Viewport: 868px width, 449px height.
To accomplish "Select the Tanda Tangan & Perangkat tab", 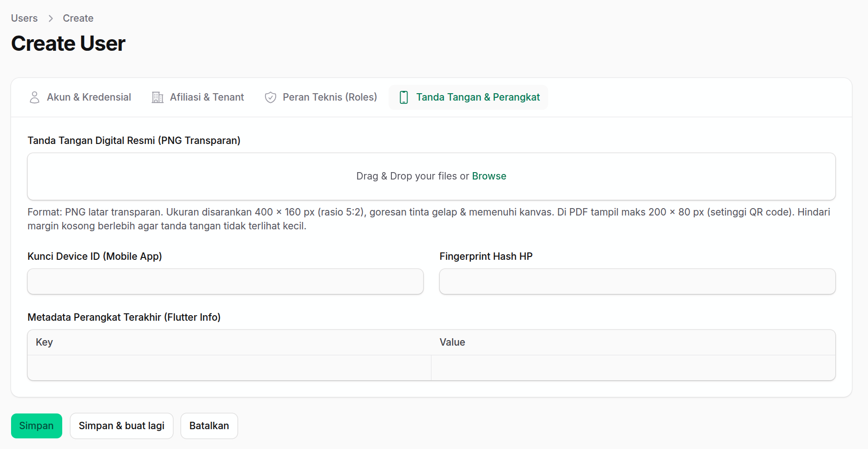I will (x=468, y=97).
